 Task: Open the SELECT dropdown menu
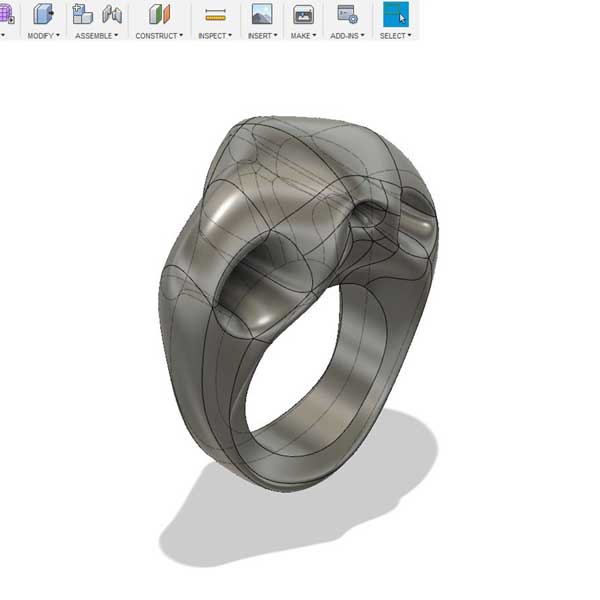[396, 36]
